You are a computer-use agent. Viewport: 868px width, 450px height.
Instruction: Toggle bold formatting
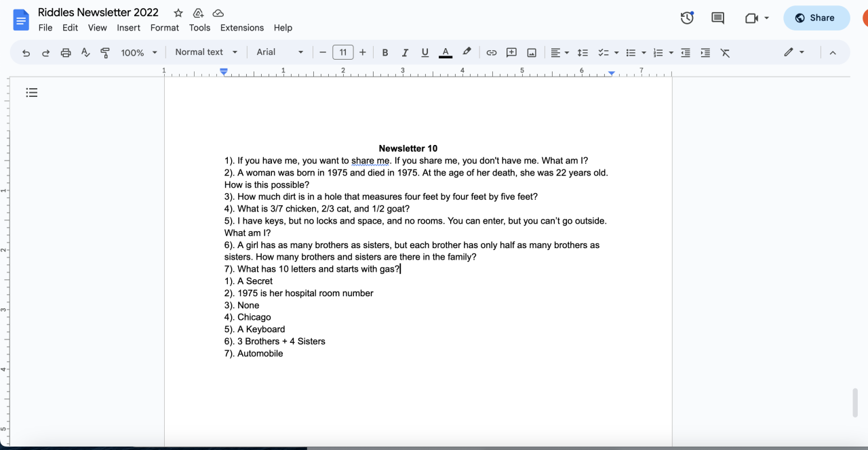[x=385, y=52]
